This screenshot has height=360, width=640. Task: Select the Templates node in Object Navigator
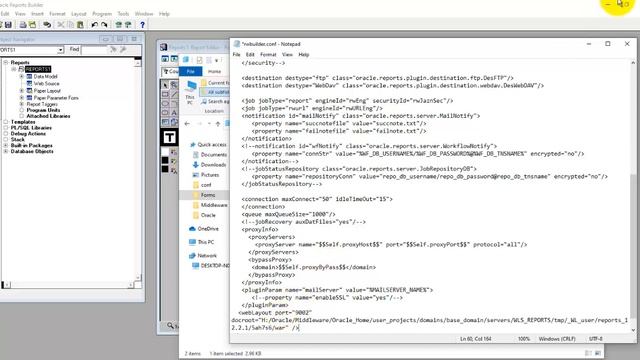pyautogui.click(x=23, y=122)
